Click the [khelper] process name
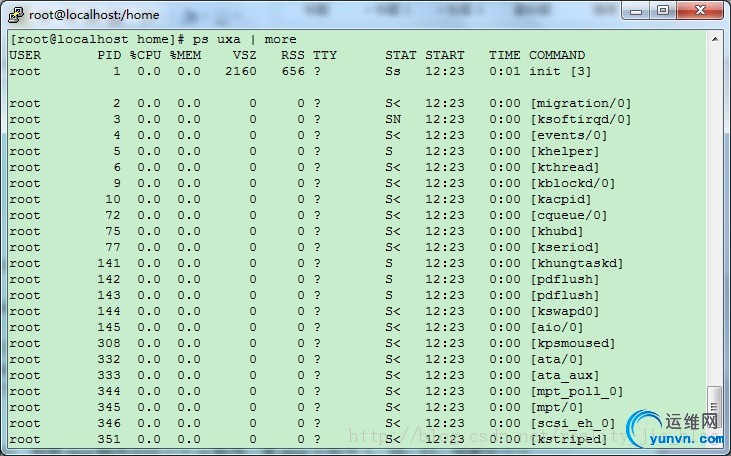731x456 pixels. pyautogui.click(x=565, y=152)
